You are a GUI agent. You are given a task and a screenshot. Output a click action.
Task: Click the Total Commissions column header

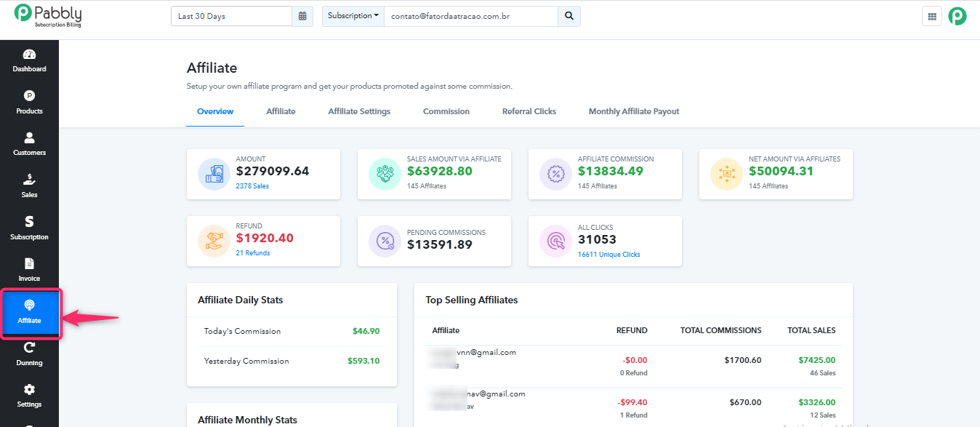(x=721, y=330)
